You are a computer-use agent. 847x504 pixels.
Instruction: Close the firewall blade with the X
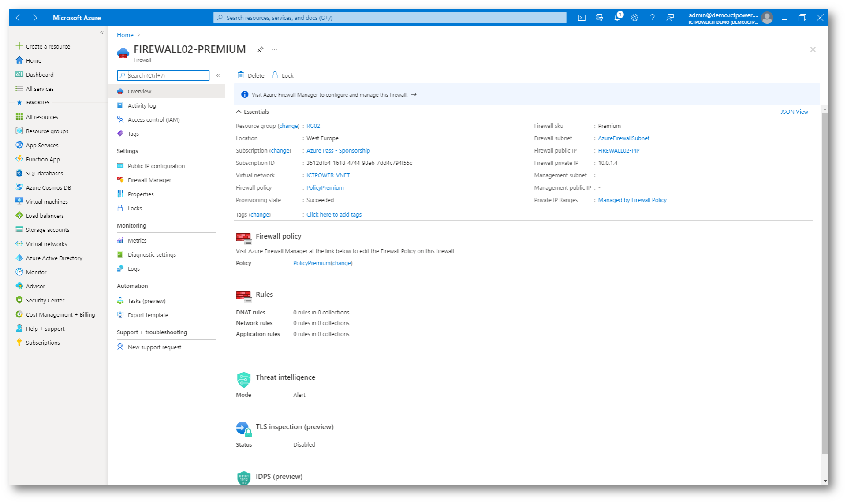pyautogui.click(x=813, y=49)
